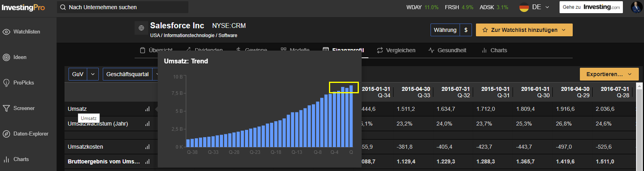The height and width of the screenshot is (171, 644).
Task: Click Gehe zu Investing.com button
Action: point(591,7)
